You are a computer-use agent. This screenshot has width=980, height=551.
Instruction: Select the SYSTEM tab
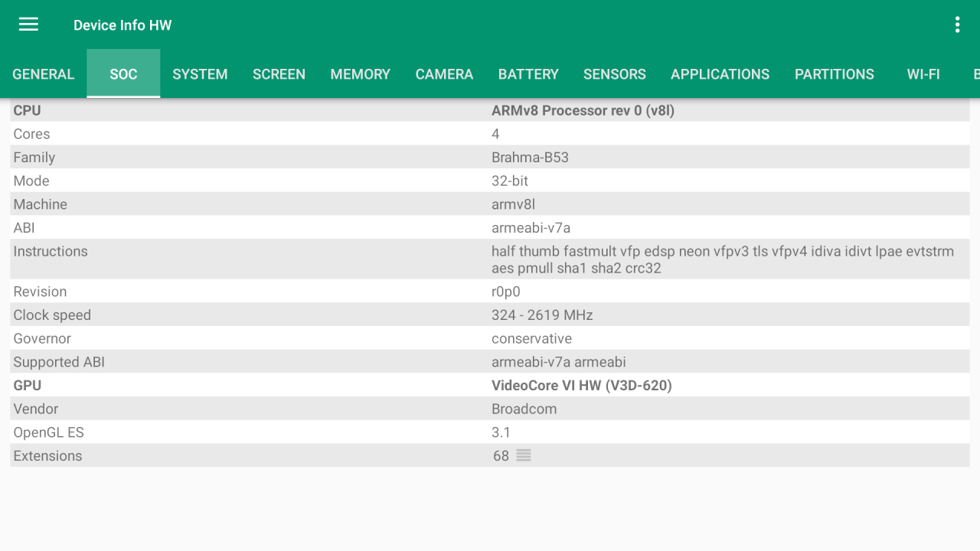(200, 73)
